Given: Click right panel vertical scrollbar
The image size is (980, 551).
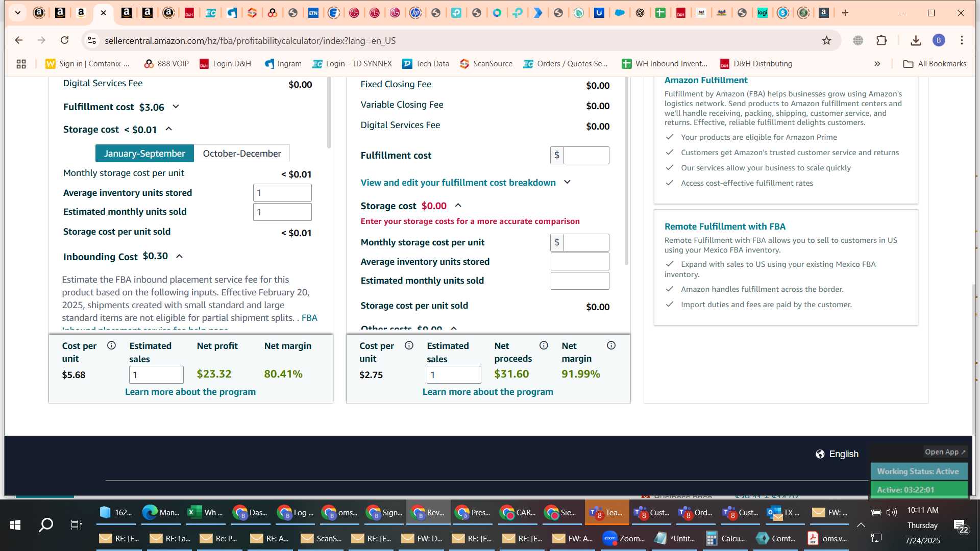Looking at the screenshot, I should [626, 171].
